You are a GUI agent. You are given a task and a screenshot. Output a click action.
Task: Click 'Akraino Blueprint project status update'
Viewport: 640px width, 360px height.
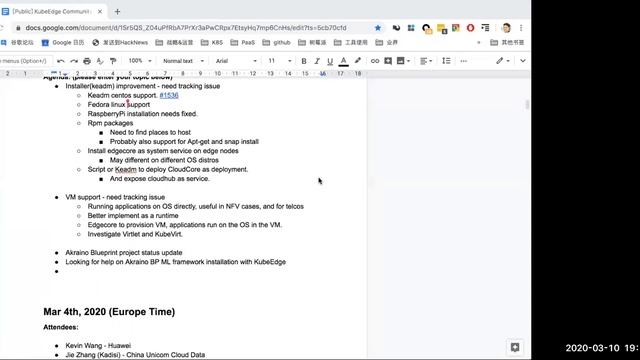124,253
